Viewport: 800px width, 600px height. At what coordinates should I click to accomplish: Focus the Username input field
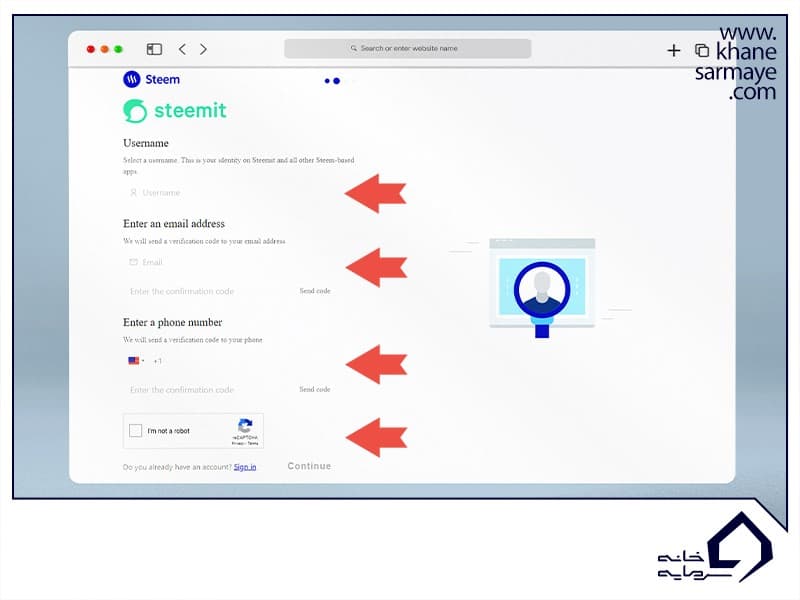pos(228,193)
